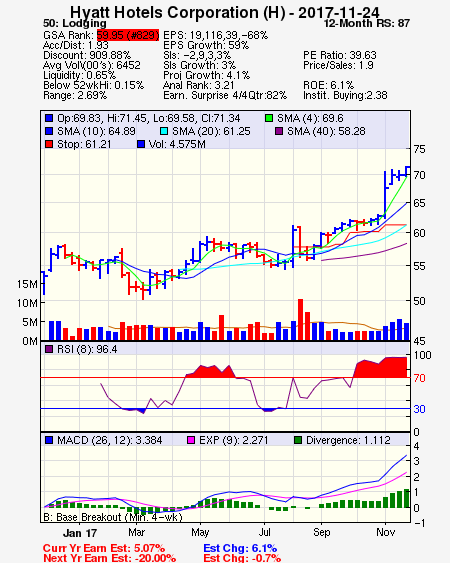Click the 'PE Ratio: 39.63' text

340,55
